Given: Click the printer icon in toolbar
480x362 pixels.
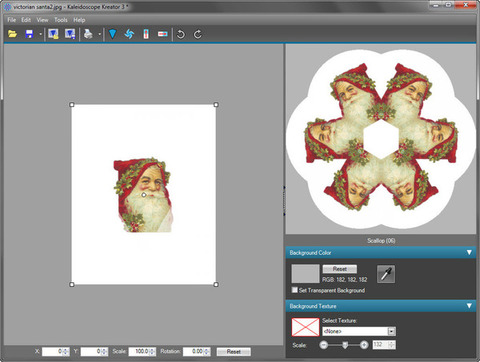Looking at the screenshot, I should coord(88,34).
